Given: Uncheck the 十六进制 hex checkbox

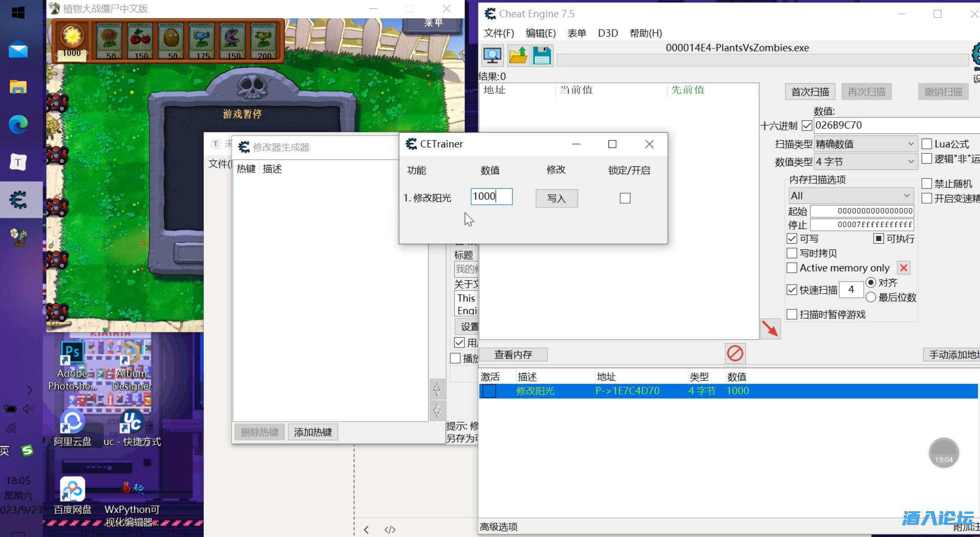Looking at the screenshot, I should click(807, 126).
